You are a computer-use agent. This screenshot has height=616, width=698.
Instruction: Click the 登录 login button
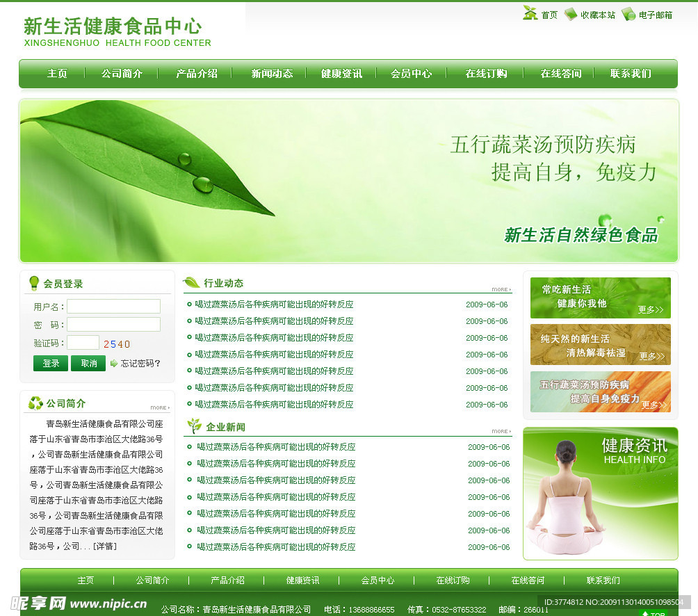(50, 363)
